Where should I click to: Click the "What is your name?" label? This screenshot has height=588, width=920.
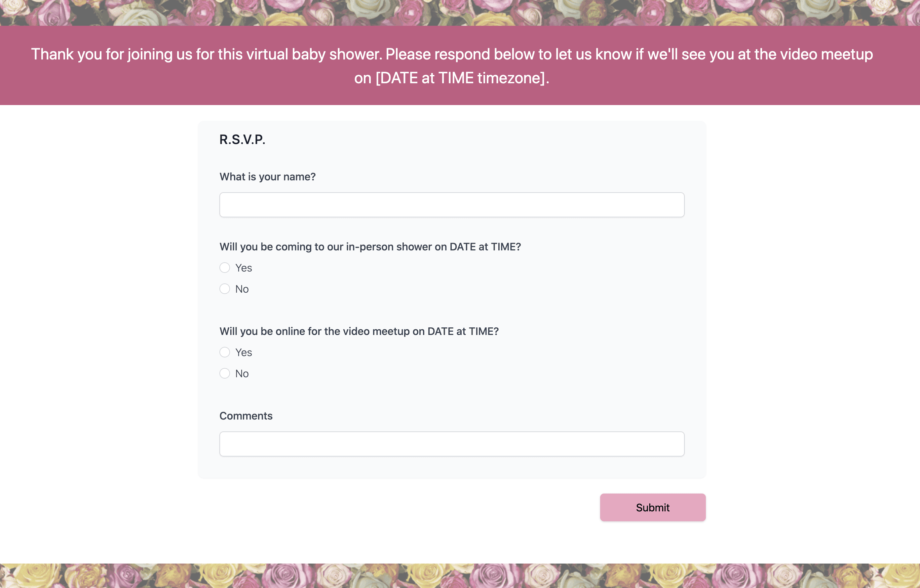(x=267, y=177)
